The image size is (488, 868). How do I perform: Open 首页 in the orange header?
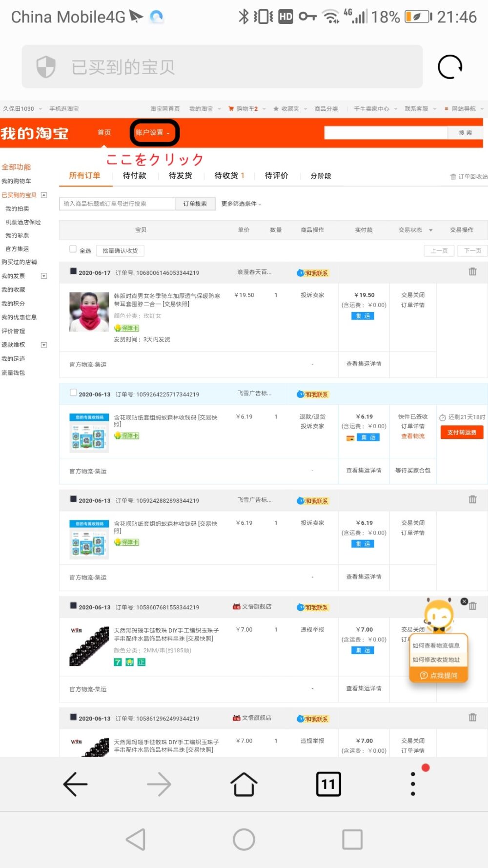[104, 132]
